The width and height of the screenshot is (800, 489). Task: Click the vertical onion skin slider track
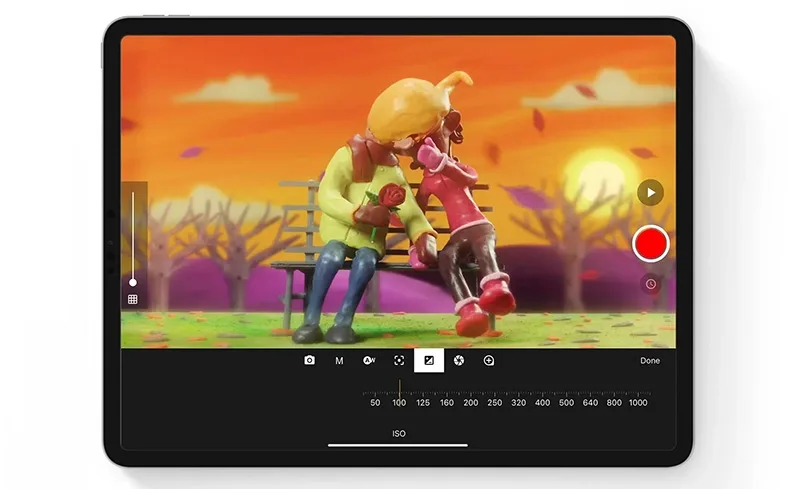(x=133, y=236)
